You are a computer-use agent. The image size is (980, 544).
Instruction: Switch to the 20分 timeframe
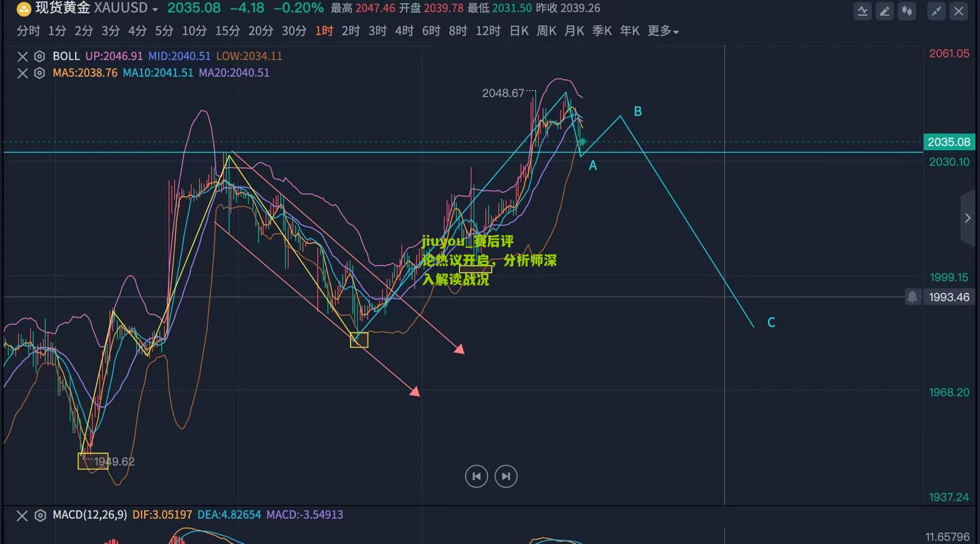click(260, 31)
